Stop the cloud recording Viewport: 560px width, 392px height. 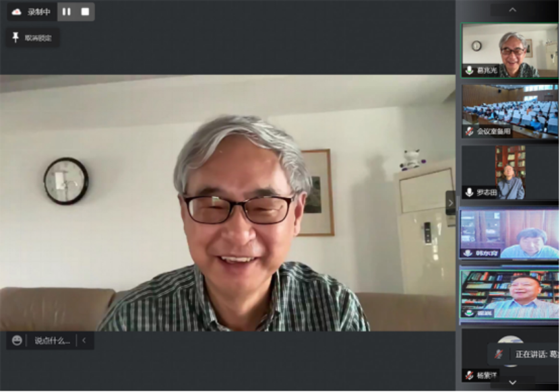[85, 11]
